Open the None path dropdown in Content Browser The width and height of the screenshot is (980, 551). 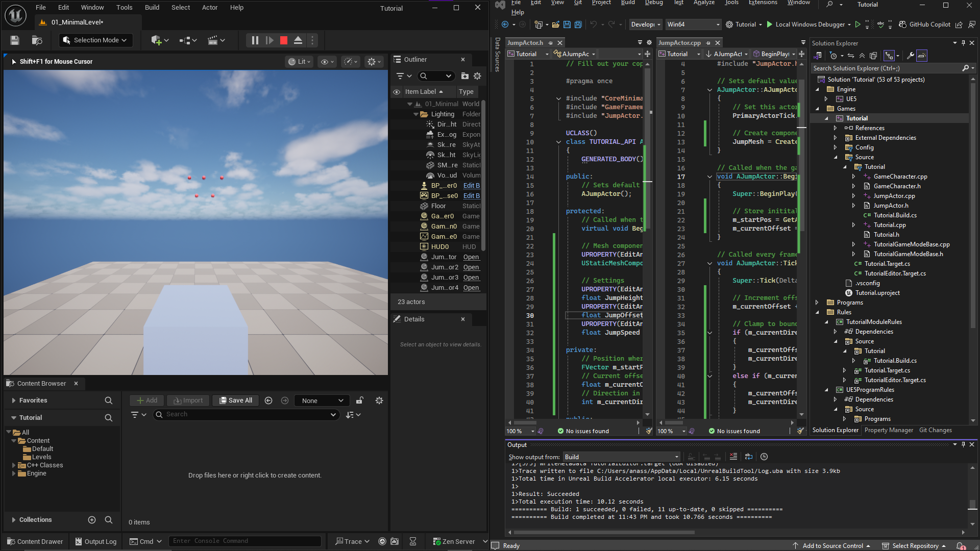tap(322, 400)
